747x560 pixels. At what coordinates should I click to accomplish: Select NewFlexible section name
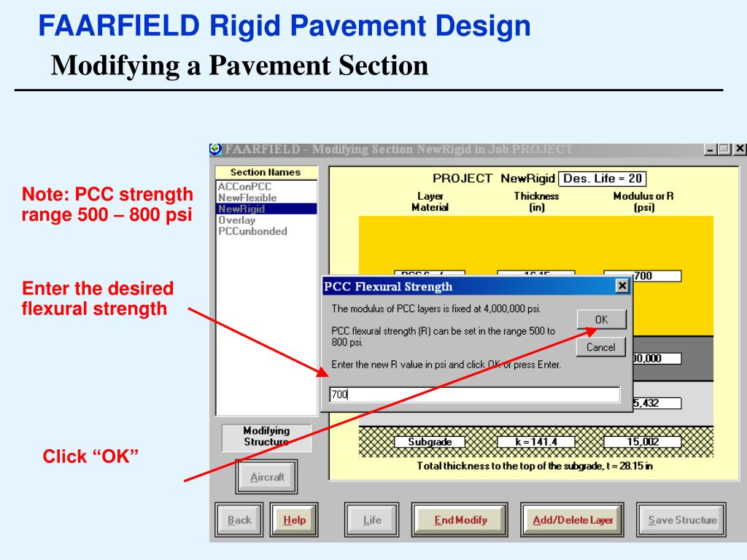247,198
